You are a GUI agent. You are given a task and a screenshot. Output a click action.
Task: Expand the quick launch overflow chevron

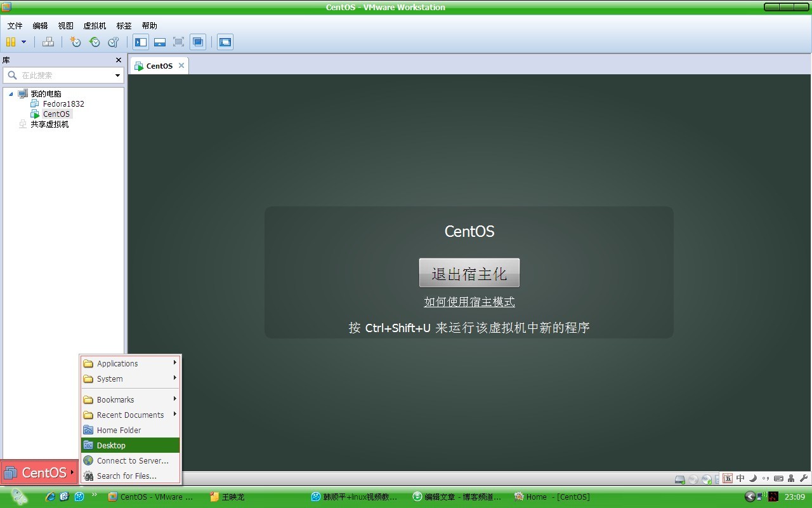click(x=95, y=494)
